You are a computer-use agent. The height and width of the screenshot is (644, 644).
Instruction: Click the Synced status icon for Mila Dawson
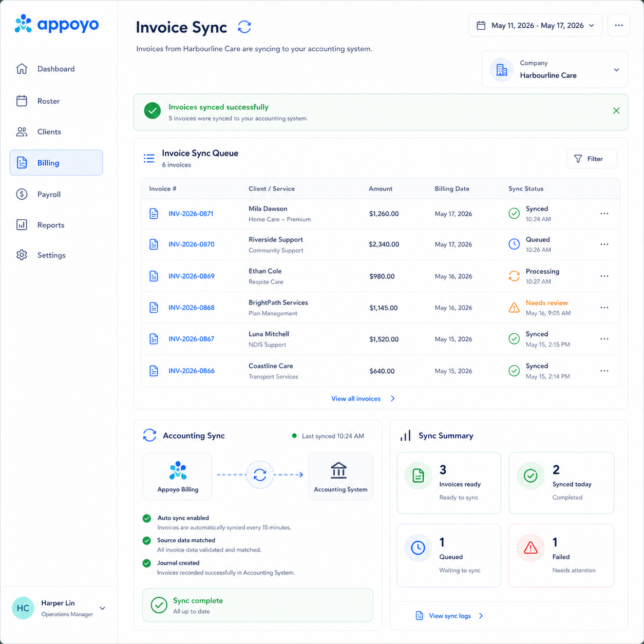(x=514, y=214)
